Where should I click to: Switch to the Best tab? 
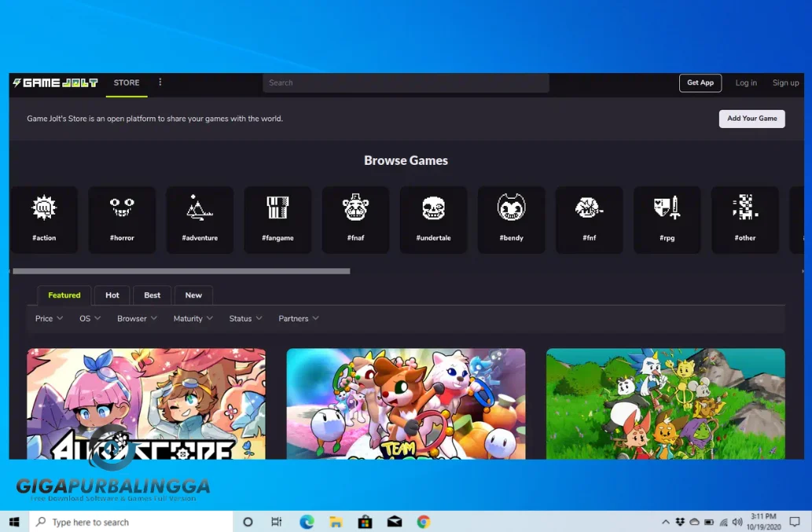point(152,295)
